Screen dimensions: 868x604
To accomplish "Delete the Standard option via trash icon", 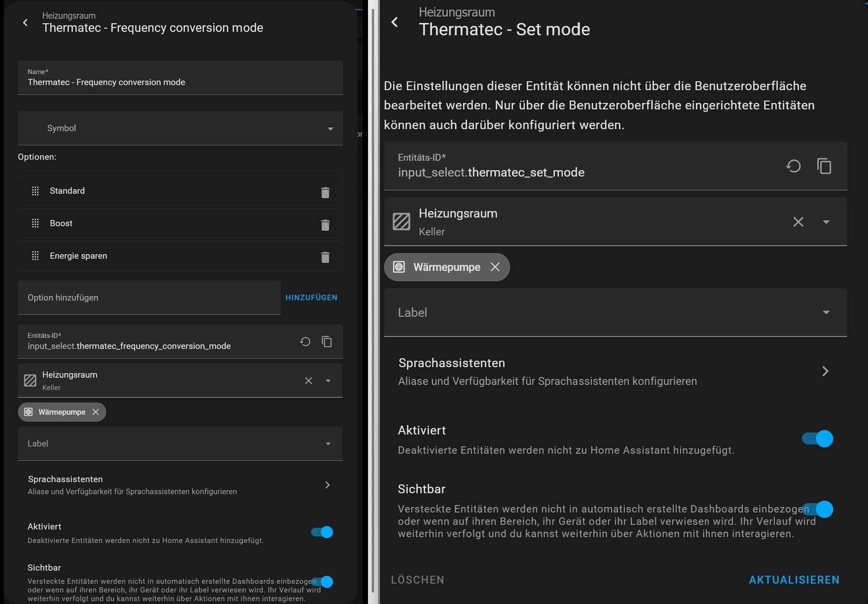I will pyautogui.click(x=325, y=192).
